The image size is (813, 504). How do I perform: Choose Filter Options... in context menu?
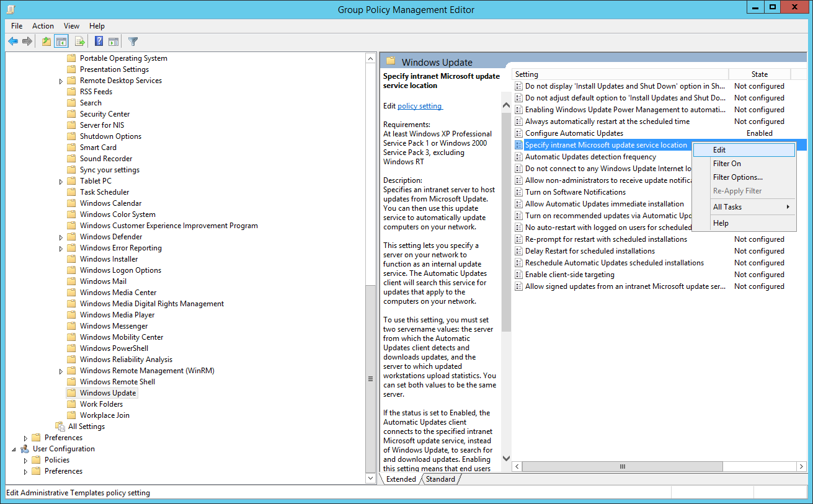tap(744, 177)
